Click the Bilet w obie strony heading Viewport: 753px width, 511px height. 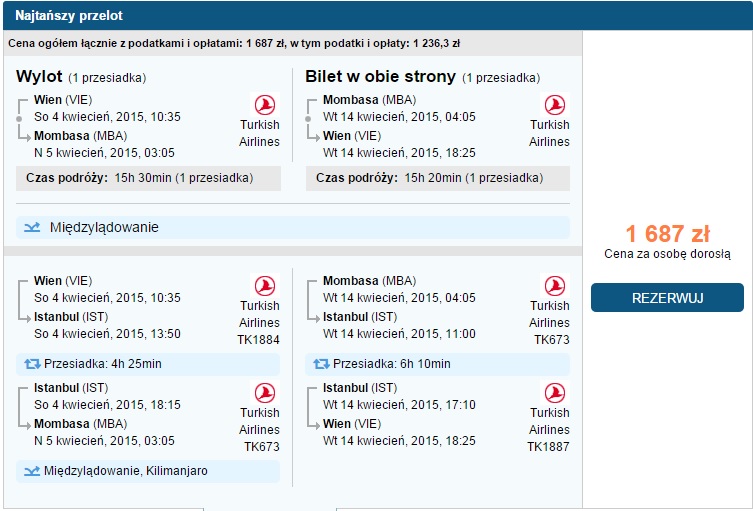(x=380, y=76)
